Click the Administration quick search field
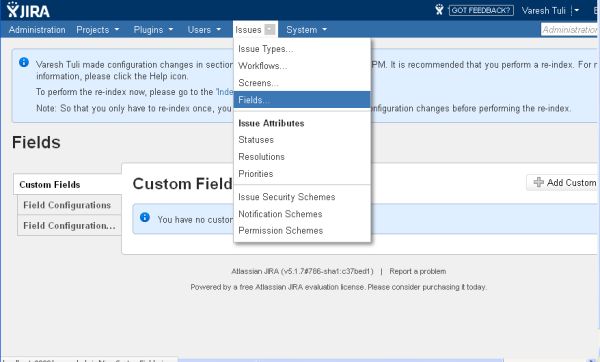The height and width of the screenshot is (362, 600). [x=570, y=29]
